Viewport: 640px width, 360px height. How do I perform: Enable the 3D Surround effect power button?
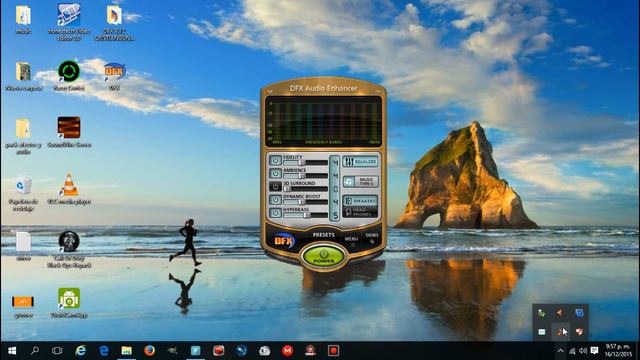pos(276,187)
